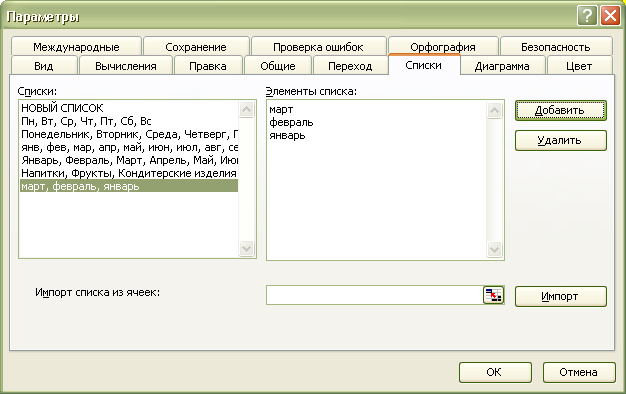The width and height of the screenshot is (626, 394).
Task: Open the Сохранение tab
Action: pos(196,47)
